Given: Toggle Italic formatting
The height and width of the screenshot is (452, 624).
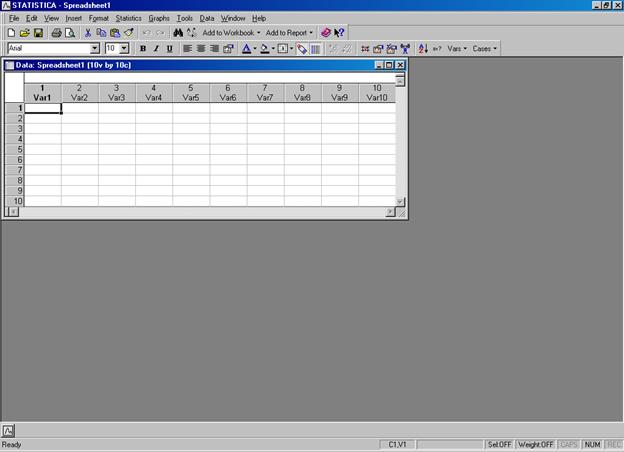Looking at the screenshot, I should tap(156, 49).
